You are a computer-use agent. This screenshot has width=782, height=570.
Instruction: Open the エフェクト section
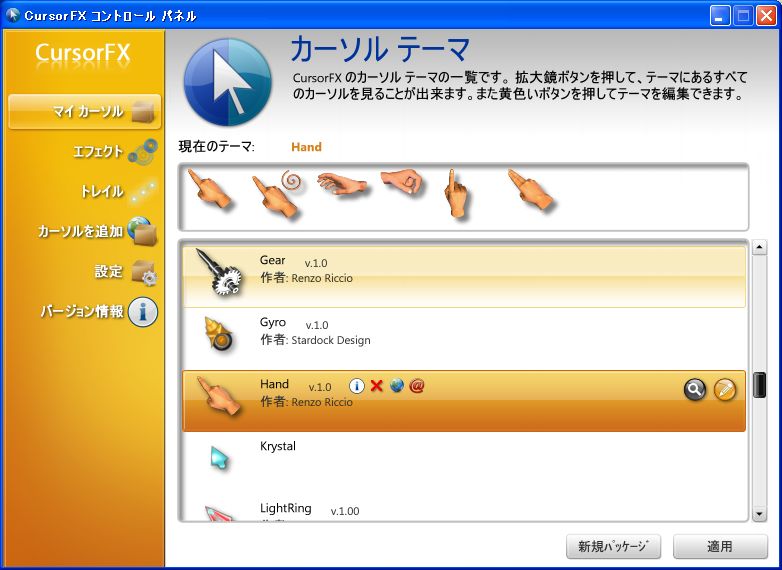point(98,151)
